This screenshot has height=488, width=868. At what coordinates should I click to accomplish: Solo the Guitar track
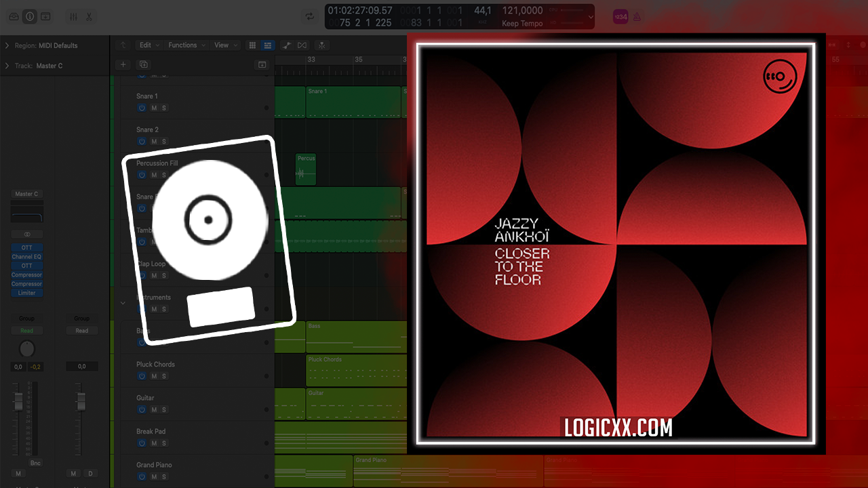tap(164, 409)
